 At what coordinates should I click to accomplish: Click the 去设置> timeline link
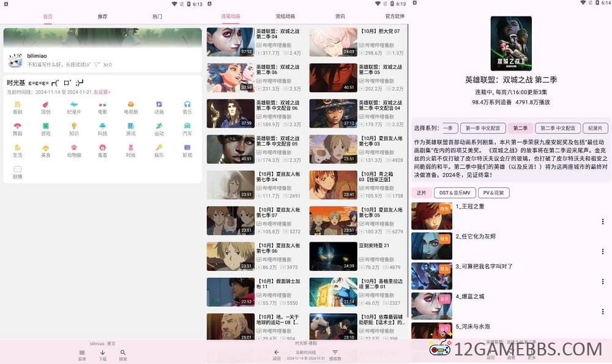tap(102, 92)
